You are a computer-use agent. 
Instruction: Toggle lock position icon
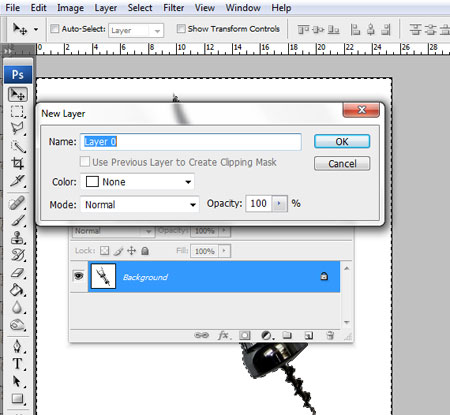tap(132, 250)
